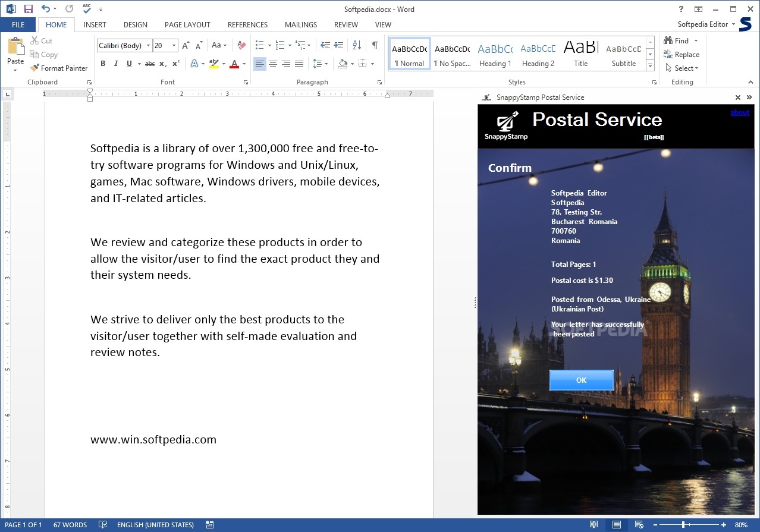
Task: Apply subscript formatting
Action: [163, 64]
